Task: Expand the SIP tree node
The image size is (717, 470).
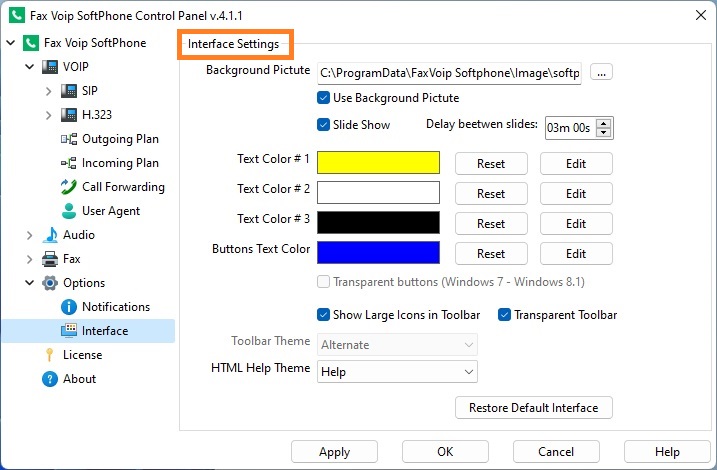Action: 48,91
